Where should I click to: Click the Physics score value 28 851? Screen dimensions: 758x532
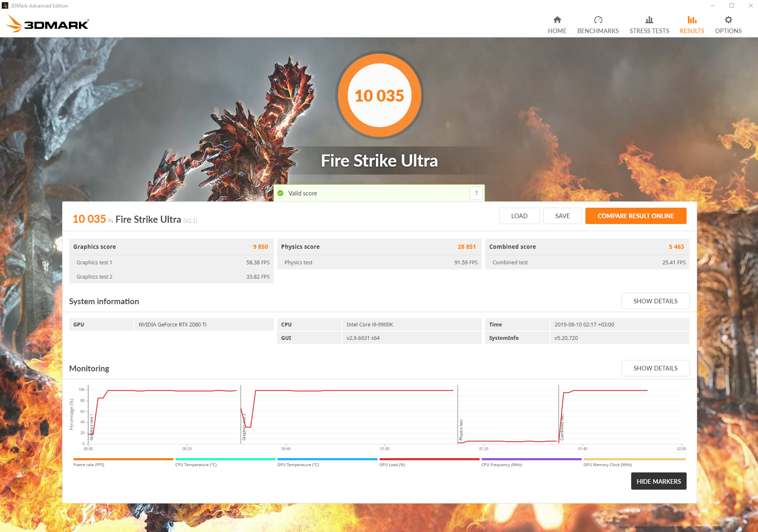467,247
